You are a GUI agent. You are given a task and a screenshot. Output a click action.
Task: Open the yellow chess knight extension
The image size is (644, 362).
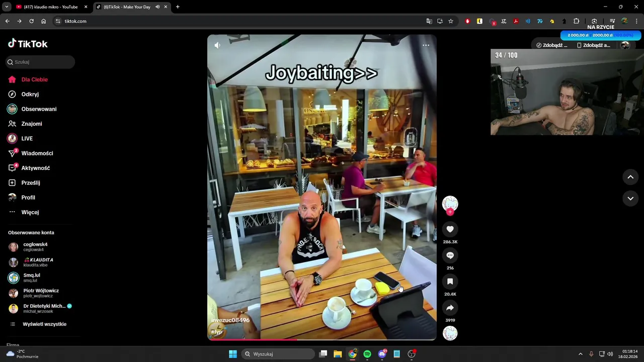(552, 21)
